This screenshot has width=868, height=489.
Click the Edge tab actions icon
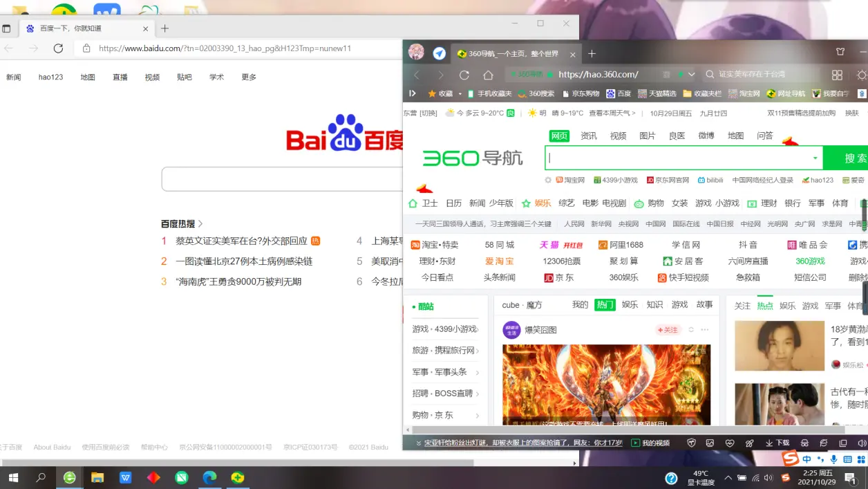(6, 28)
